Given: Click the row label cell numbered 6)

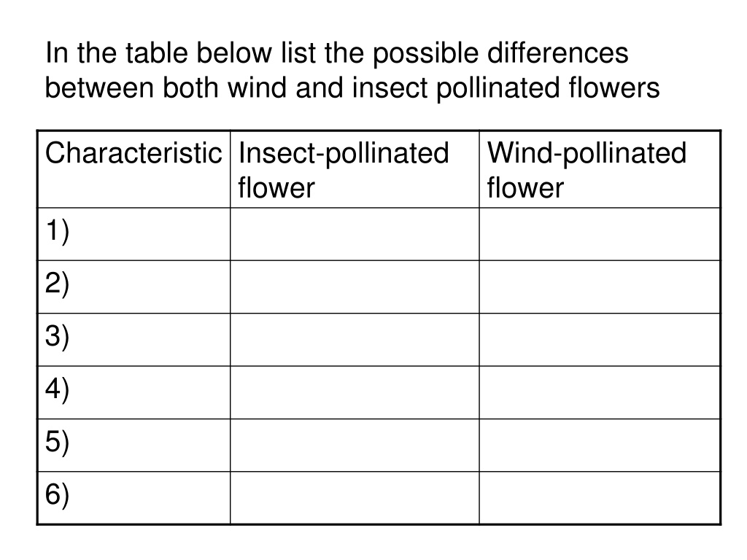Looking at the screenshot, I should click(133, 497).
